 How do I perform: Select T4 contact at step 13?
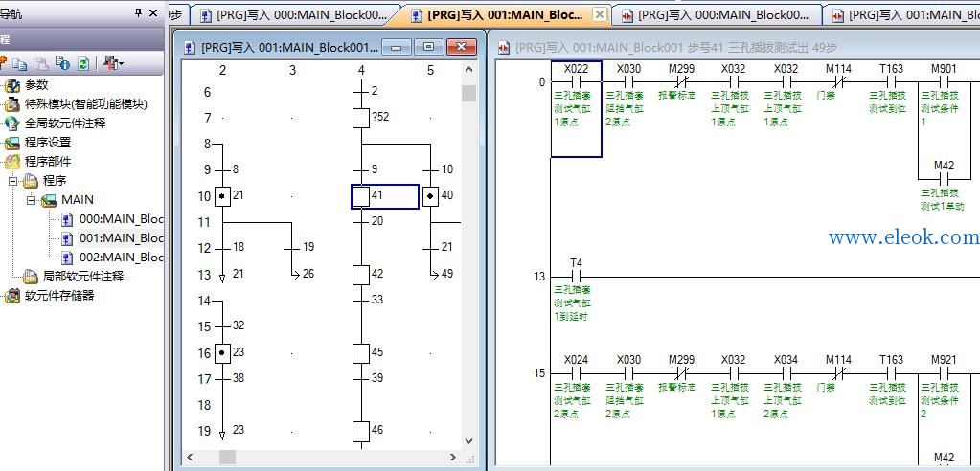tap(577, 276)
